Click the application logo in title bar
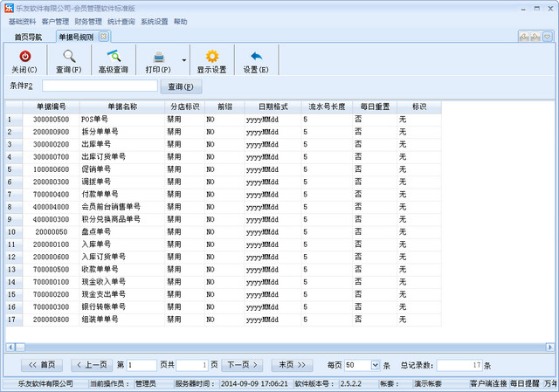This screenshot has height=392, width=559. 8,8
